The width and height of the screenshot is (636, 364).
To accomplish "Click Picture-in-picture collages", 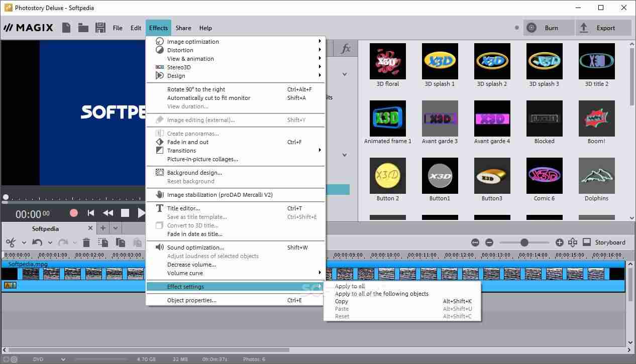I will (202, 159).
